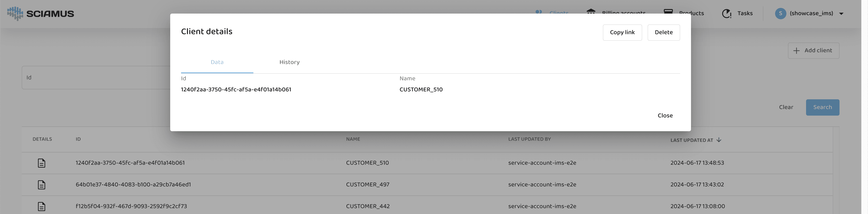Click the Products card icon

668,12
